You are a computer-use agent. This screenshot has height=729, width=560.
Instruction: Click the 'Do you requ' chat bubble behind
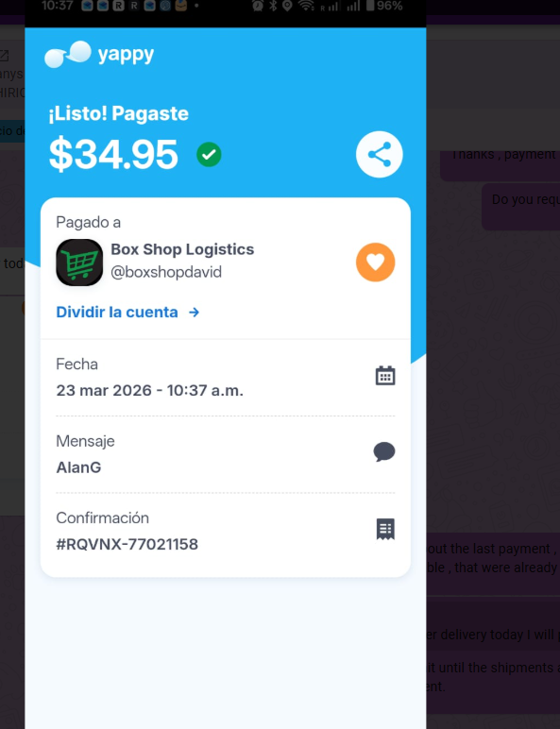pyautogui.click(x=521, y=207)
